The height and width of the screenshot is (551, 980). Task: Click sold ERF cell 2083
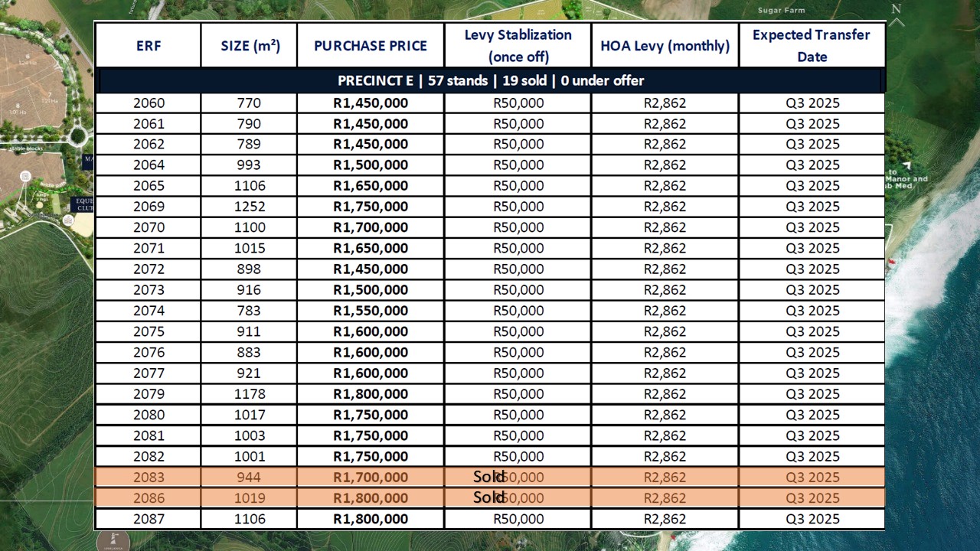(x=149, y=477)
